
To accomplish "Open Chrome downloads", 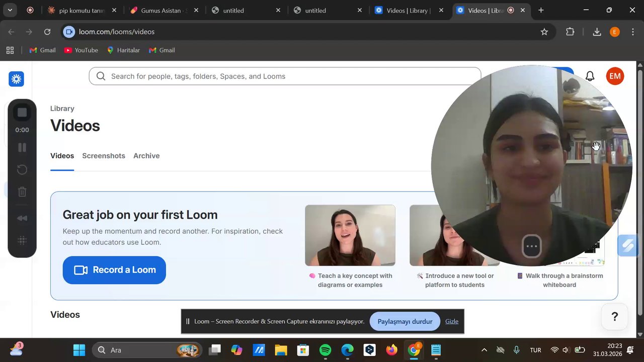I will (597, 32).
